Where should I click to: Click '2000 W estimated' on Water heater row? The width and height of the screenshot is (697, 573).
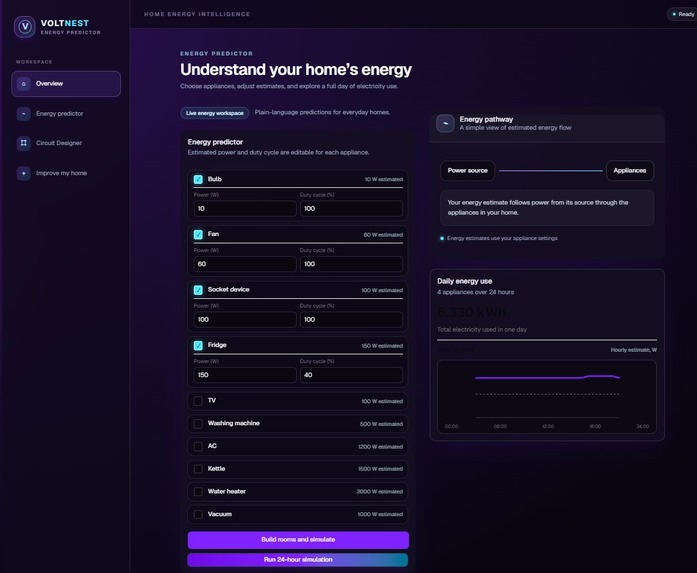tap(380, 492)
